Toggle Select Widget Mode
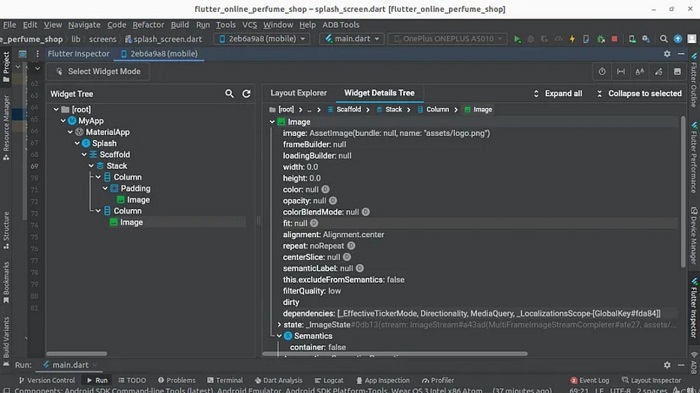This screenshot has width=700, height=393. (x=98, y=71)
